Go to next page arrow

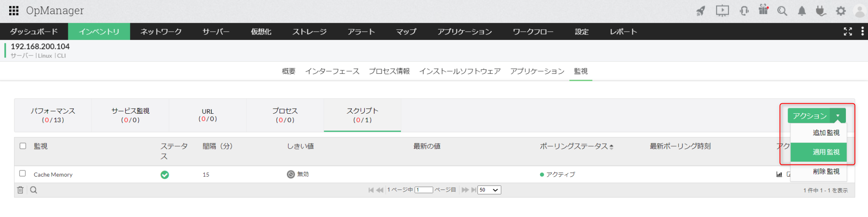[x=465, y=190]
